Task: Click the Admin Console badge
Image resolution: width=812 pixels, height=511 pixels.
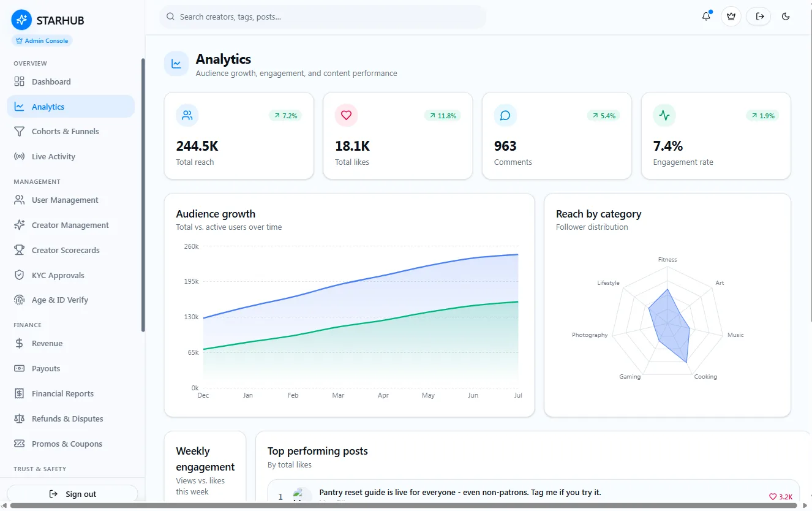Action: click(42, 40)
